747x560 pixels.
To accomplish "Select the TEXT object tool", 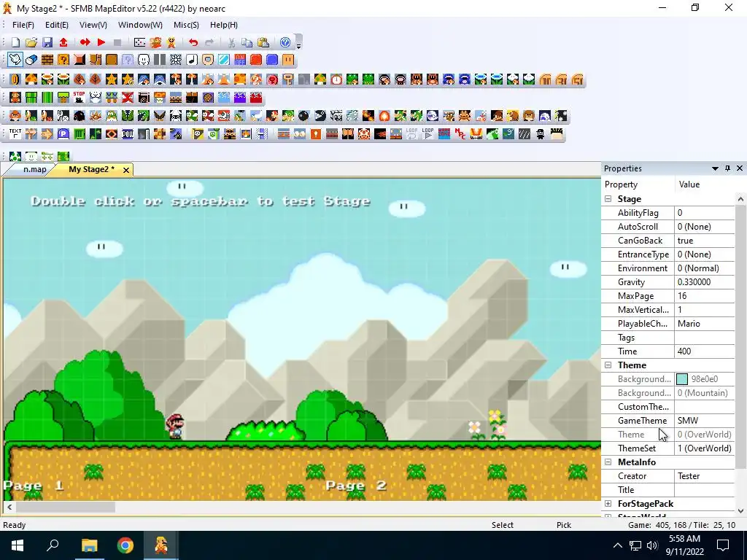I will 15,134.
